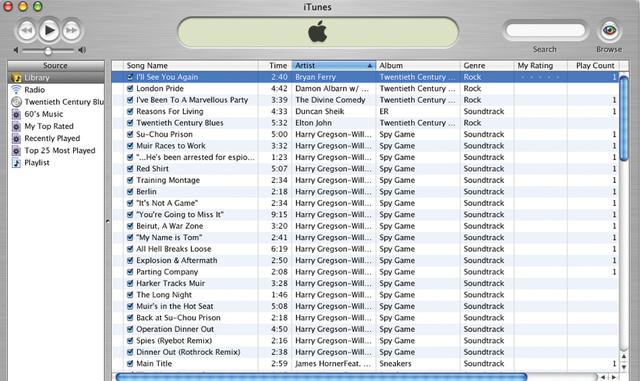Reverse sort with Artist column arrow

pos(370,66)
